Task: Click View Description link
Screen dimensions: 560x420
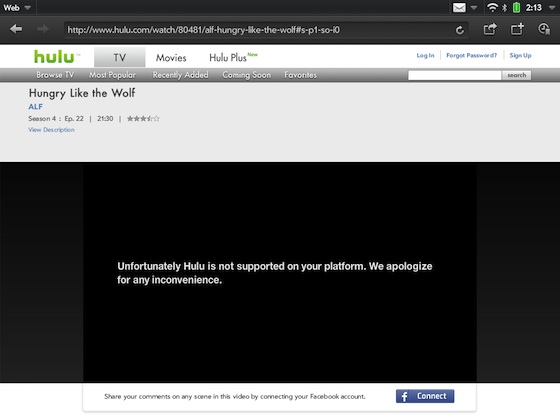Action: pos(51,130)
